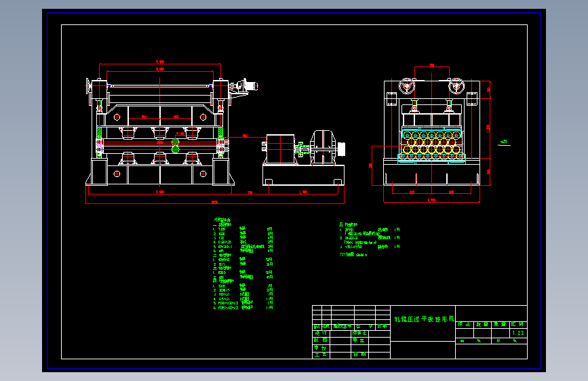Screen dimensions: 588x381
Task: Select the 标准化 label in title block
Action: [359, 334]
